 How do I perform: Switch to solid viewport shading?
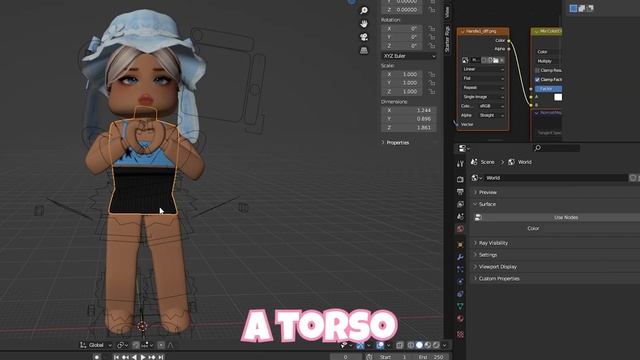pos(419,345)
